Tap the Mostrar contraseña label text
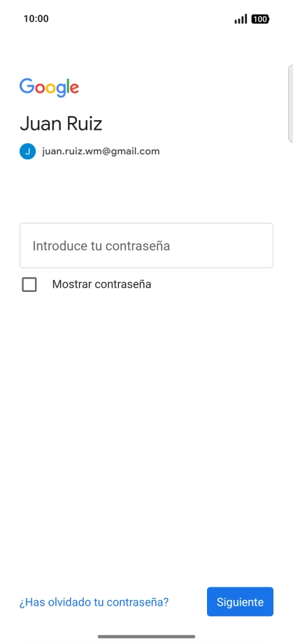Image resolution: width=293 pixels, height=644 pixels. (101, 284)
